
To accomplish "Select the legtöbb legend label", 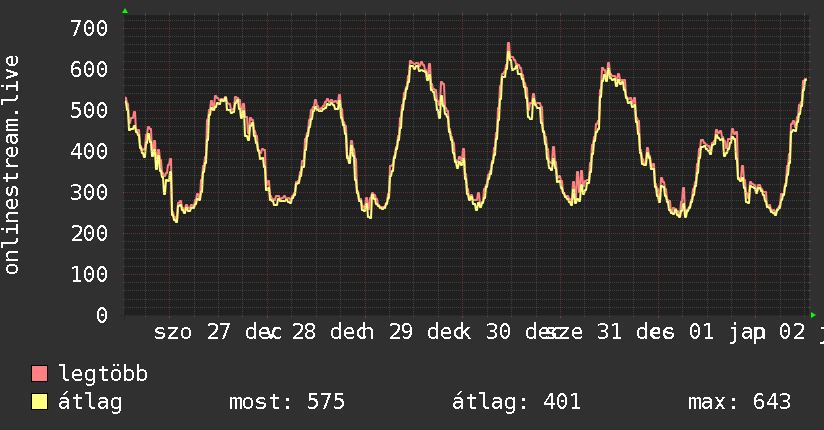I will pos(103,375).
